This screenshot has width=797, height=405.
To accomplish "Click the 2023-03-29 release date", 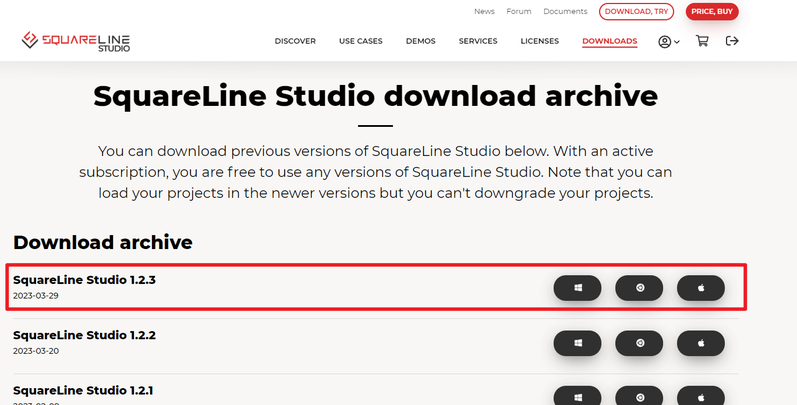I will [x=36, y=296].
